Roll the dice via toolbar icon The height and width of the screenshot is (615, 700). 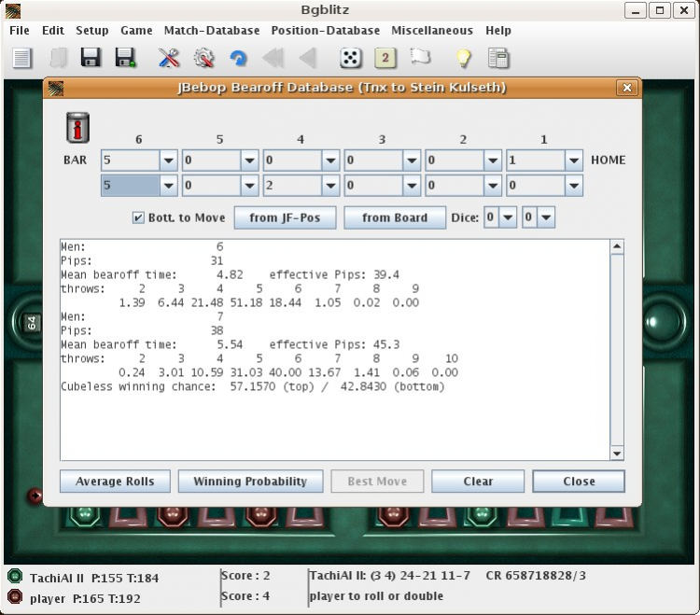pyautogui.click(x=350, y=58)
